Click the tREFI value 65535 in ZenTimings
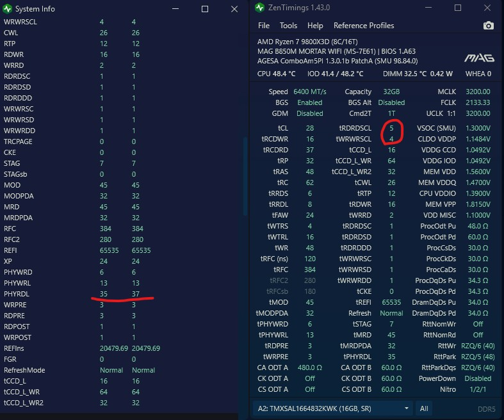504x420 pixels. pos(391,302)
